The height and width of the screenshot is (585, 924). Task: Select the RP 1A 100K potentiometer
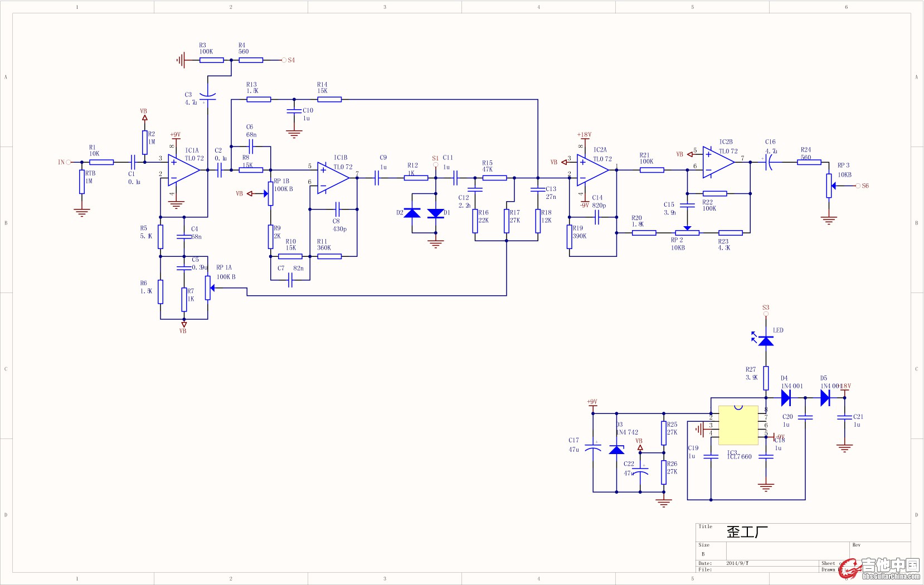pos(208,288)
